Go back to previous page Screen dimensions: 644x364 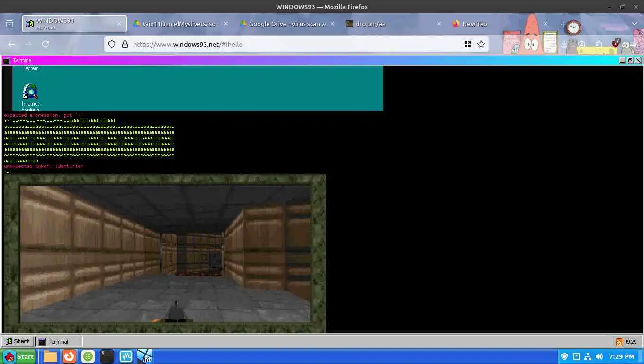(x=11, y=44)
